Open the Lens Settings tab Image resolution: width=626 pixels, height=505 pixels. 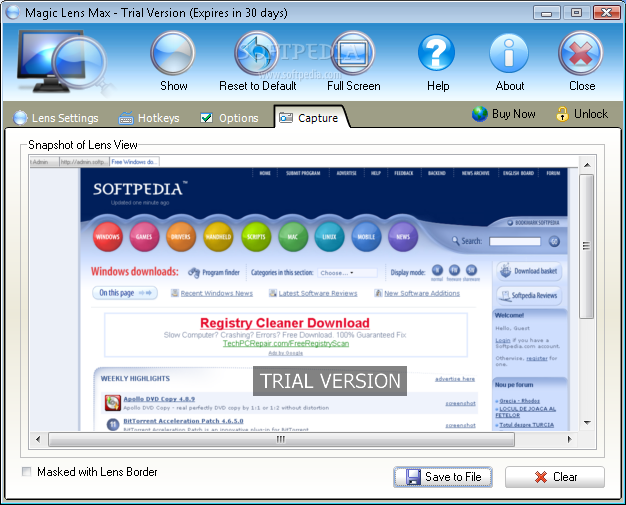[56, 118]
